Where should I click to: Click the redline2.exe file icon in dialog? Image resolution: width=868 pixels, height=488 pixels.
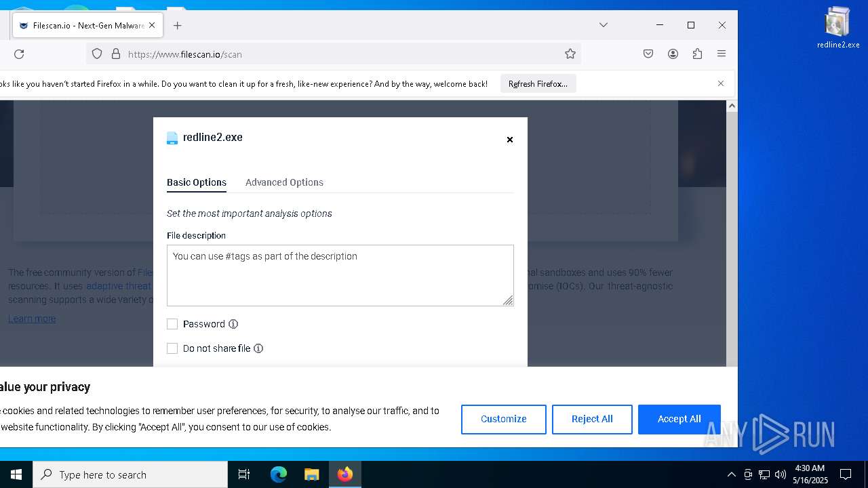(172, 138)
